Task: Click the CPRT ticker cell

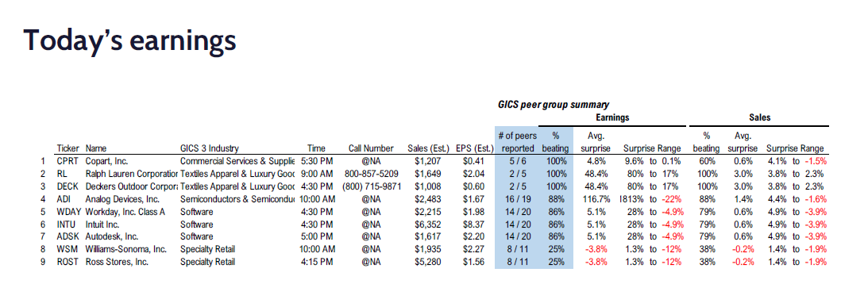Action: click(67, 162)
